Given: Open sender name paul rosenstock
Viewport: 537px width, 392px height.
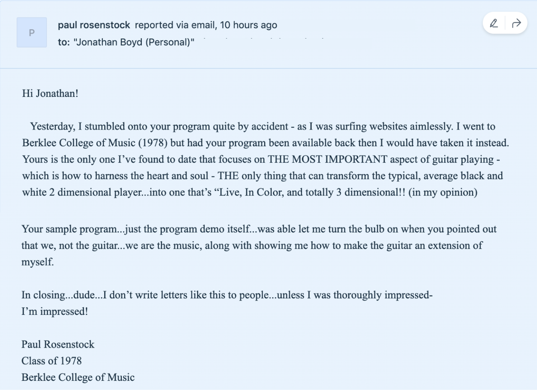Looking at the screenshot, I should point(94,25).
